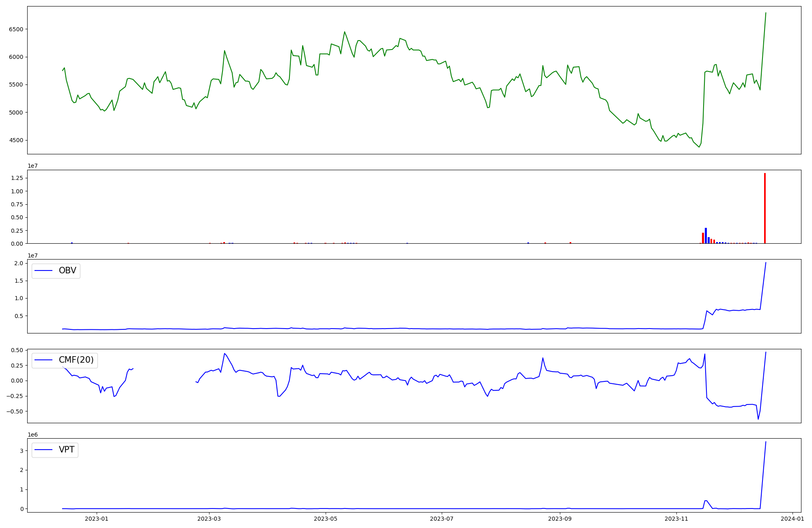
Task: Click the 2023-01 x-axis date label
Action: (x=97, y=518)
